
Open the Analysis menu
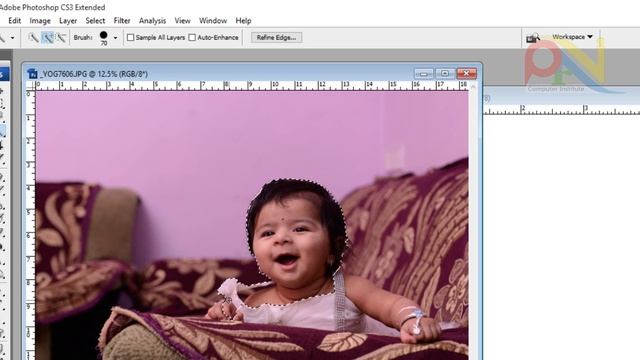coord(152,21)
